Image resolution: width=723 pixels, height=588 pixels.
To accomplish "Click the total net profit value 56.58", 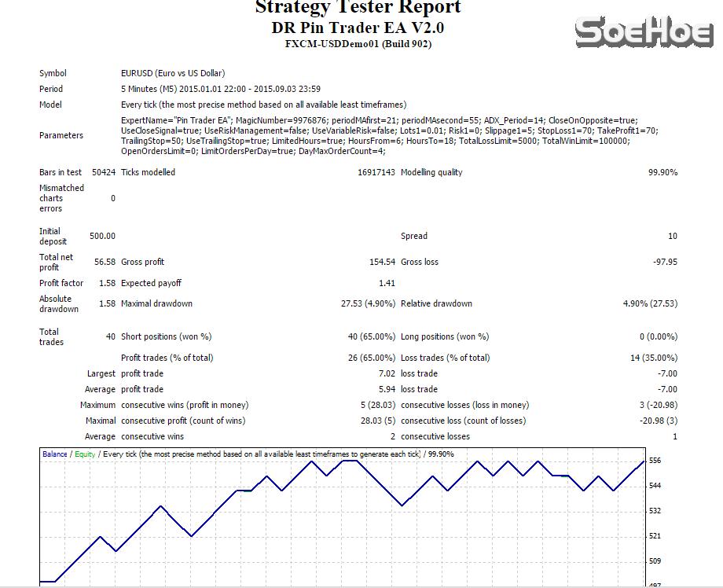I will [105, 262].
